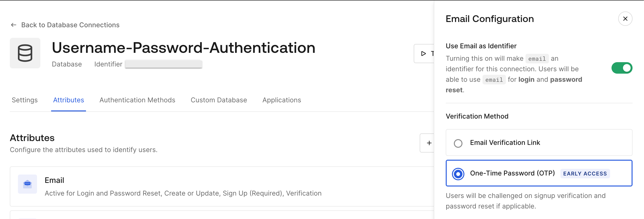Select the Email Verification Link option
The height and width of the screenshot is (219, 644).
click(458, 143)
